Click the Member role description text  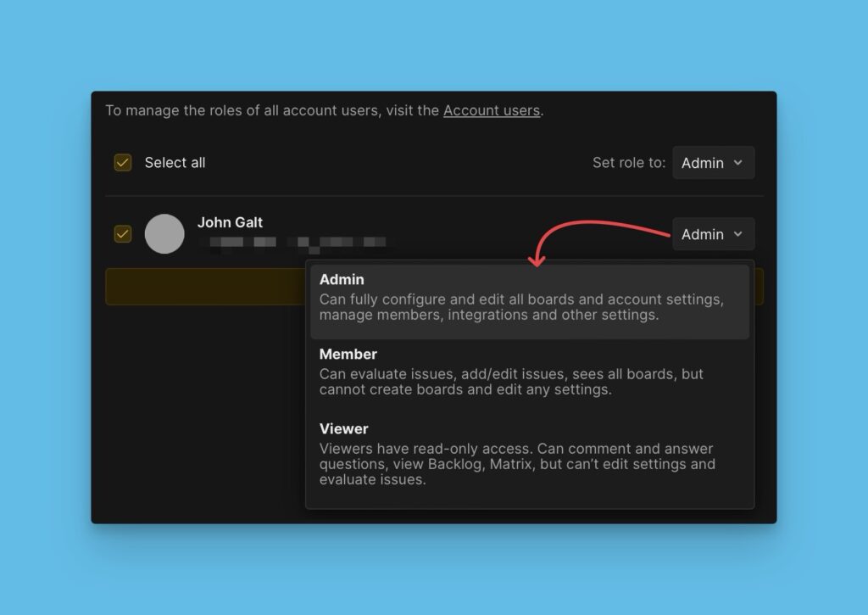click(510, 382)
